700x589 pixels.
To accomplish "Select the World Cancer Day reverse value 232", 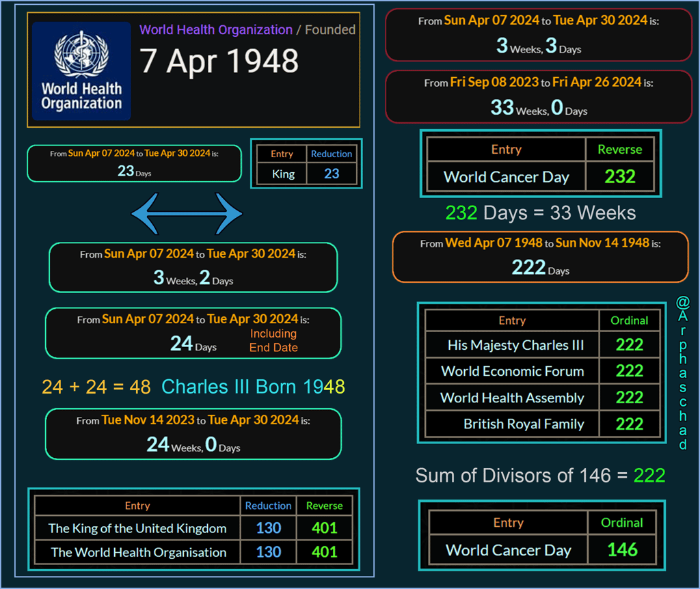I will (619, 177).
